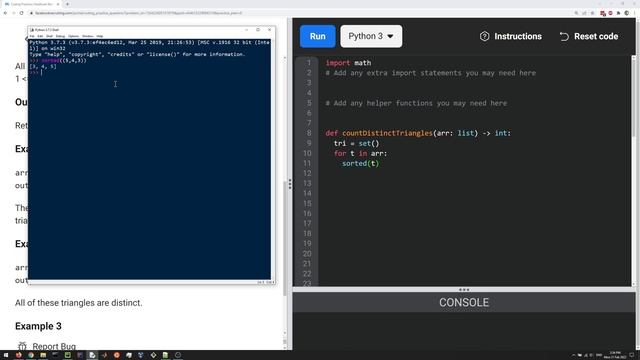Open the notification center icon in taskbar
Image resolution: width=640 pixels, height=360 pixels.
(632, 355)
